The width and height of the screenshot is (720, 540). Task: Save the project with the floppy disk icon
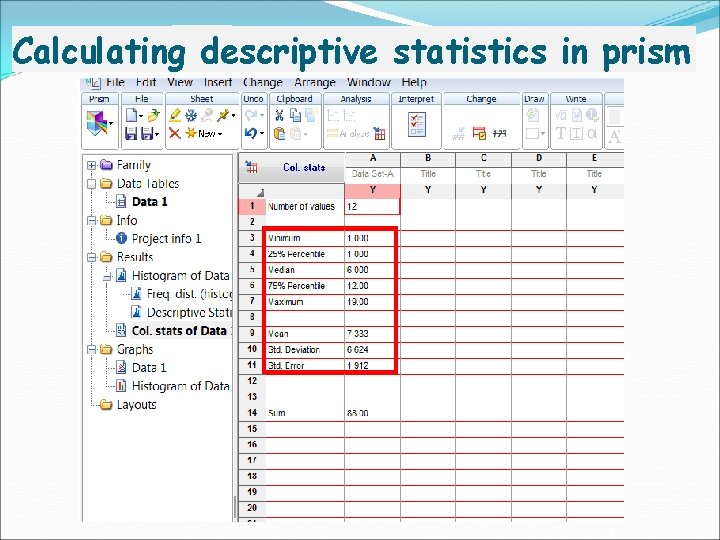(x=131, y=134)
